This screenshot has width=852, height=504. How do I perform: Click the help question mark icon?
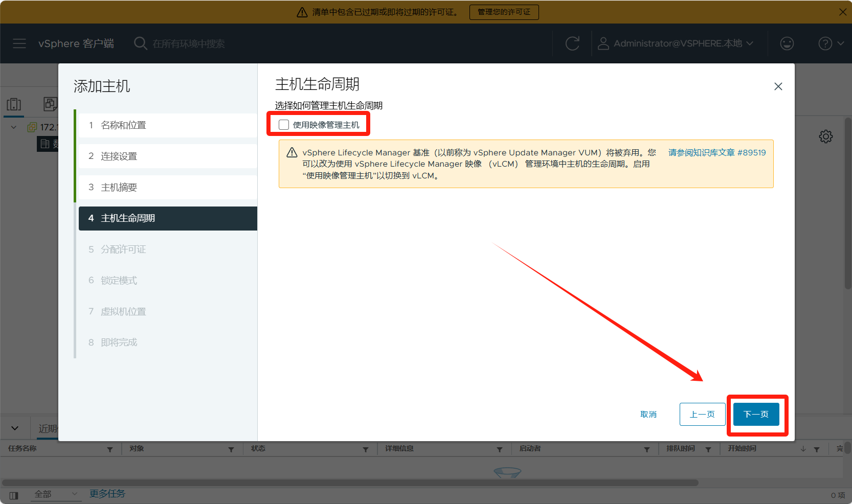[825, 43]
